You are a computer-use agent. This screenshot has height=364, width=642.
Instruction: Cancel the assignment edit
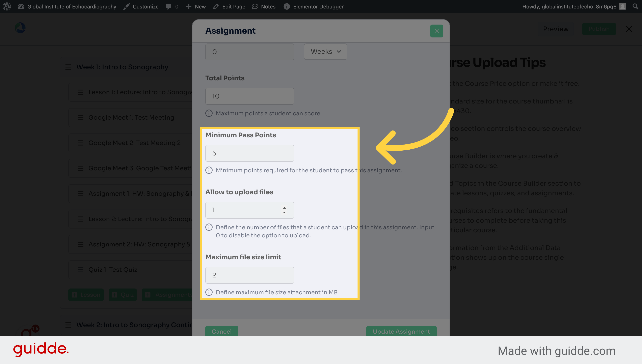click(x=222, y=331)
